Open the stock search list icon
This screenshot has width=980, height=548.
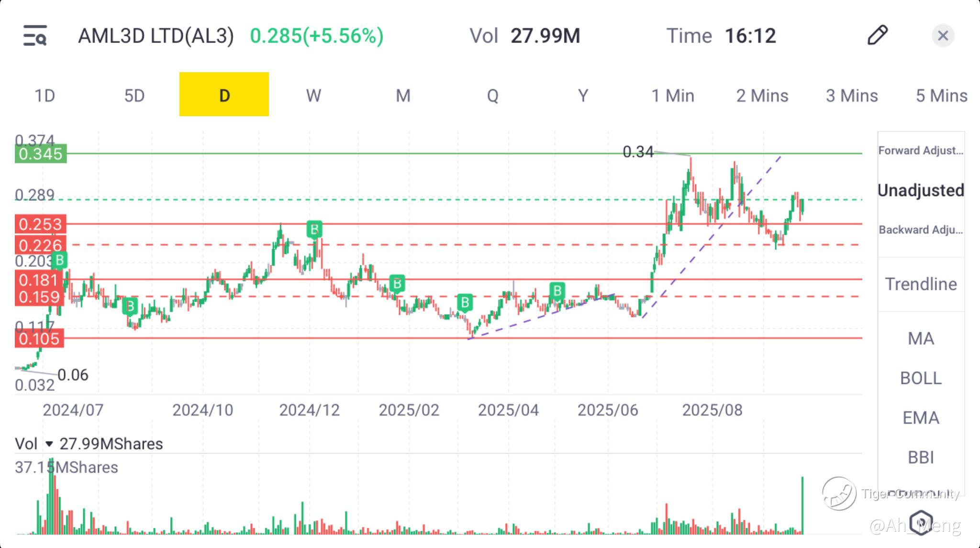pos(35,36)
